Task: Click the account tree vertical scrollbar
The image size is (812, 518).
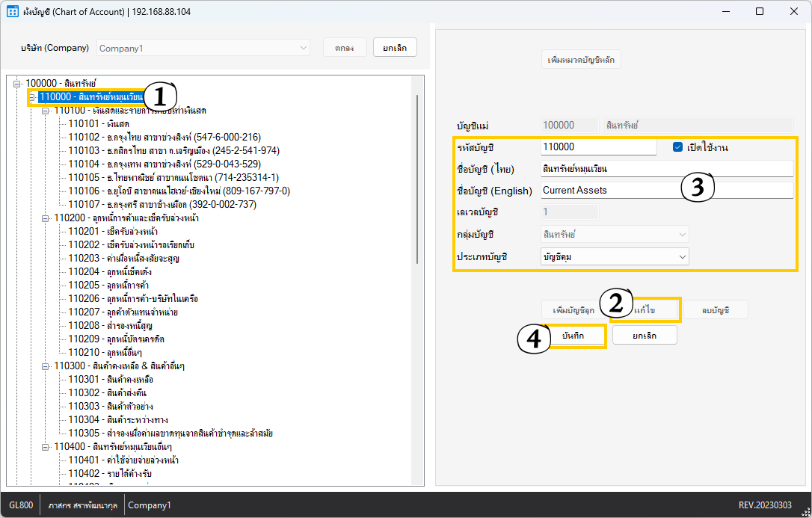Action: [417, 179]
